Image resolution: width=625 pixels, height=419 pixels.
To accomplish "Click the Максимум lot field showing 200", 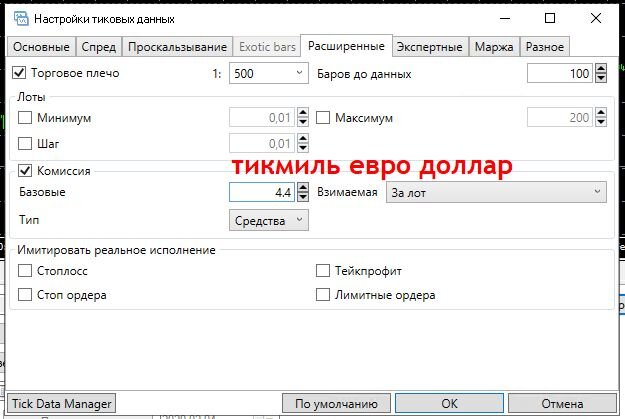I will tap(560, 118).
